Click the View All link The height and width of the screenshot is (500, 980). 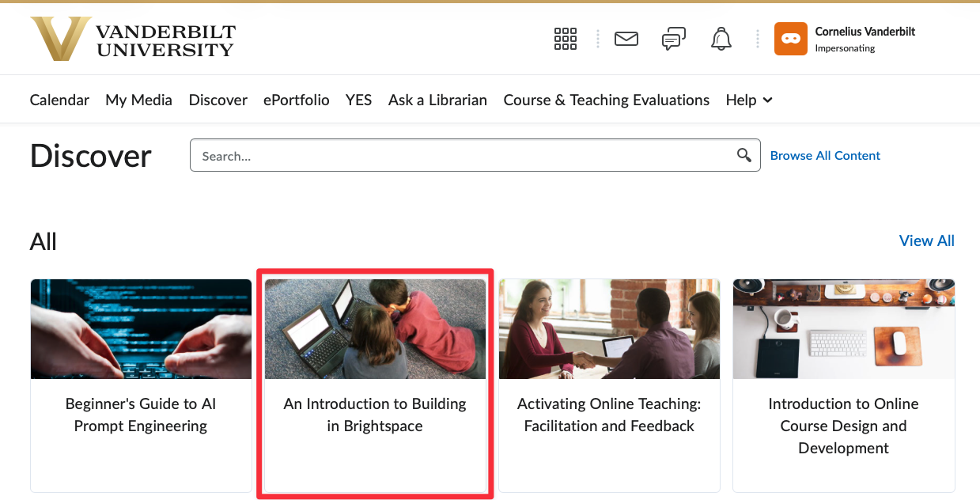[x=926, y=241]
